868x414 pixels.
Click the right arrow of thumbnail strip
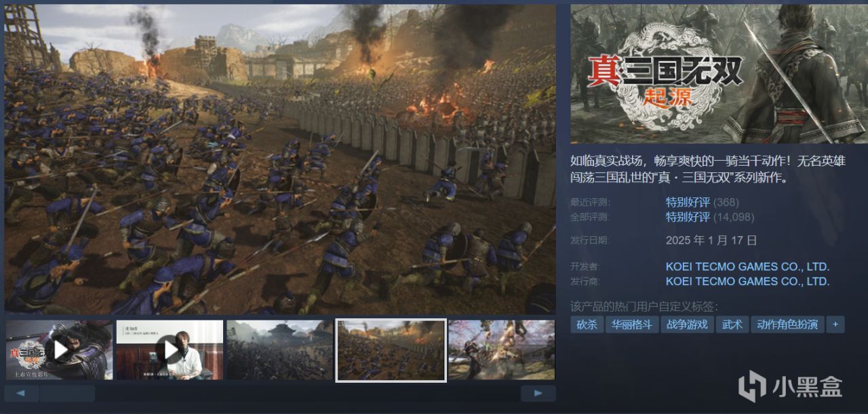pyautogui.click(x=538, y=393)
